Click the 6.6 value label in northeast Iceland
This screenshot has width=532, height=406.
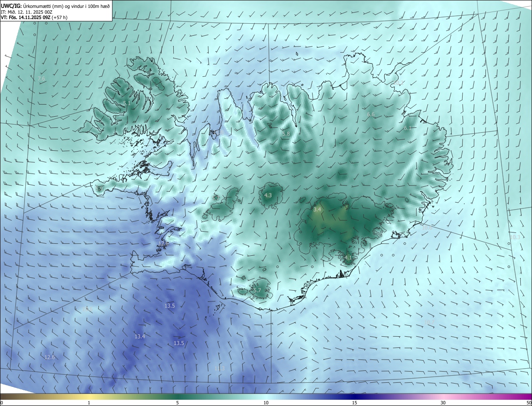371,114
